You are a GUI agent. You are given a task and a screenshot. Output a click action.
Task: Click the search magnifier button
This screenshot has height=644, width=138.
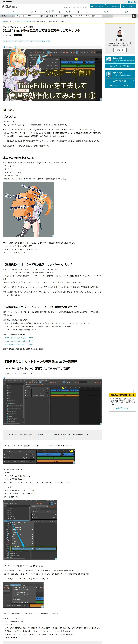(x=134, y=16)
